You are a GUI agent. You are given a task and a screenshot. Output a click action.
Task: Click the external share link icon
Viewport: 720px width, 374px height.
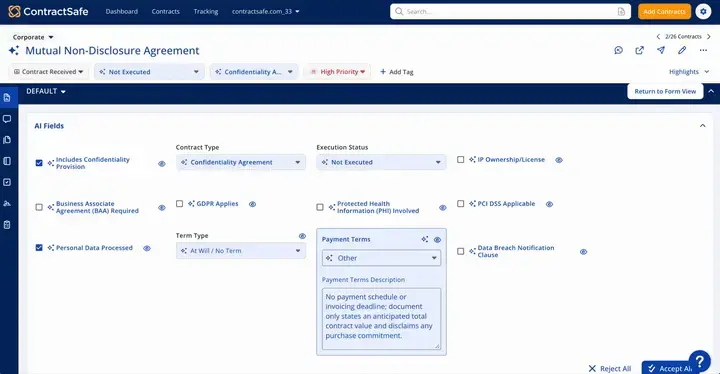pyautogui.click(x=640, y=50)
